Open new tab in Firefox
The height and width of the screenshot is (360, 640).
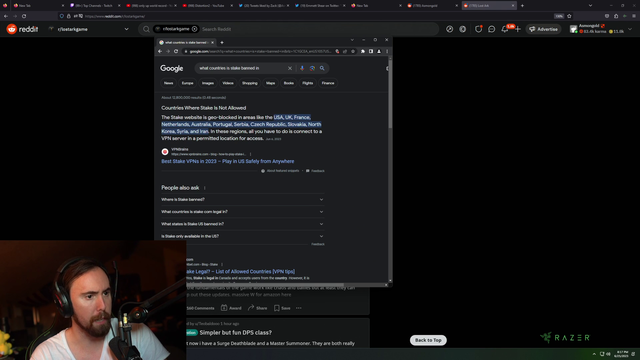tap(522, 6)
